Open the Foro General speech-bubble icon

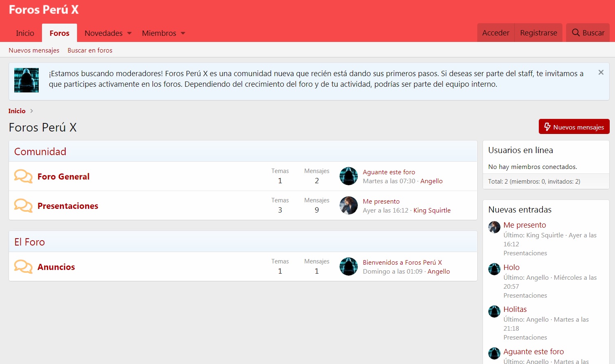[23, 176]
